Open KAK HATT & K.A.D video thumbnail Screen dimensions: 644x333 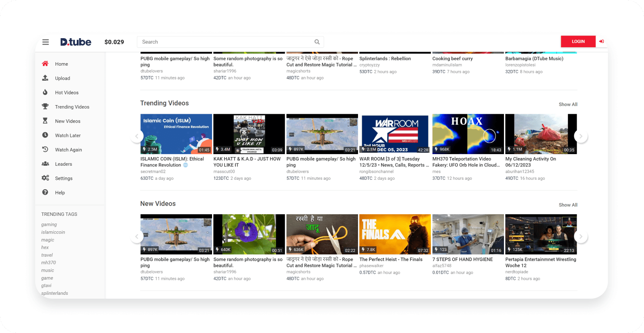pos(249,134)
